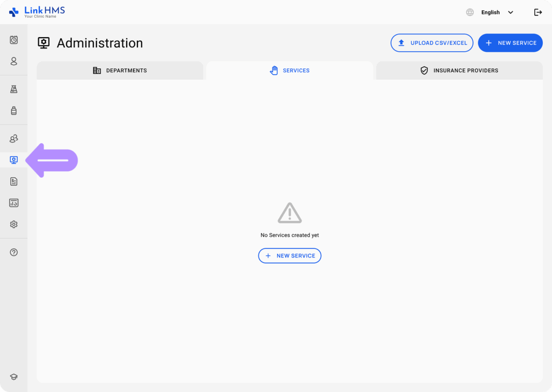Click the blue New Service button
The width and height of the screenshot is (552, 392).
pos(510,43)
